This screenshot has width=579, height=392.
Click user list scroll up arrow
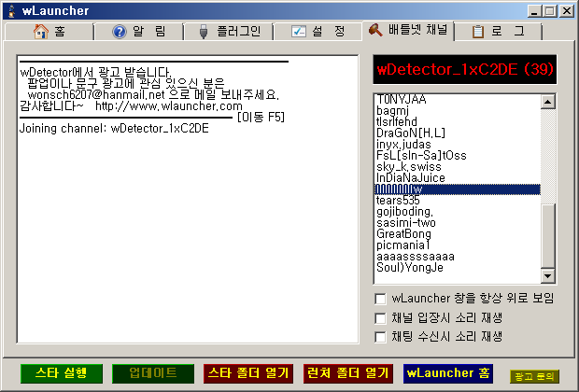548,102
